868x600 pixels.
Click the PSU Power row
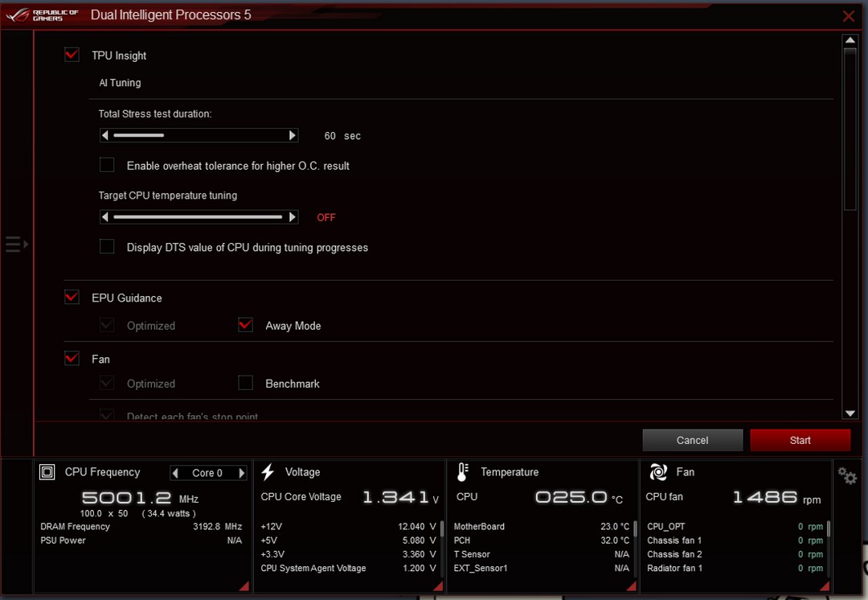[141, 540]
